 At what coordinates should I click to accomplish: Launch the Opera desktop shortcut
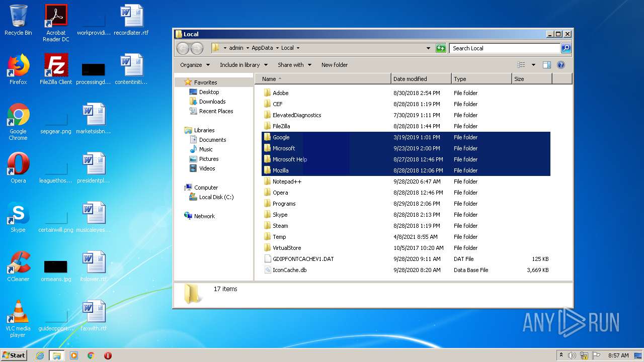(x=18, y=168)
